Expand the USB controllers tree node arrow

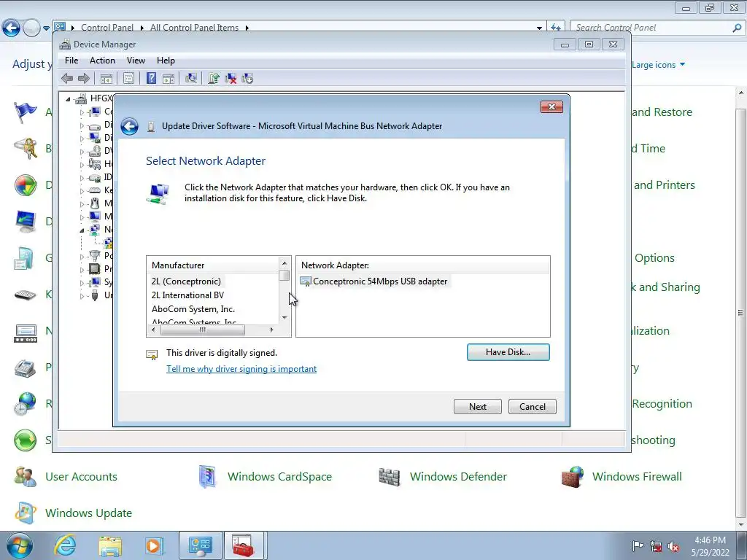pos(82,296)
